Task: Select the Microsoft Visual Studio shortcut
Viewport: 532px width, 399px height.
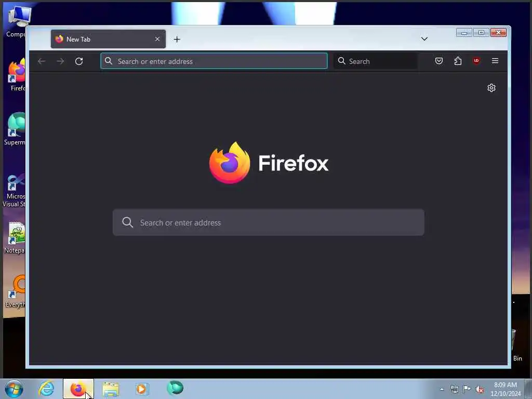Action: [x=15, y=190]
